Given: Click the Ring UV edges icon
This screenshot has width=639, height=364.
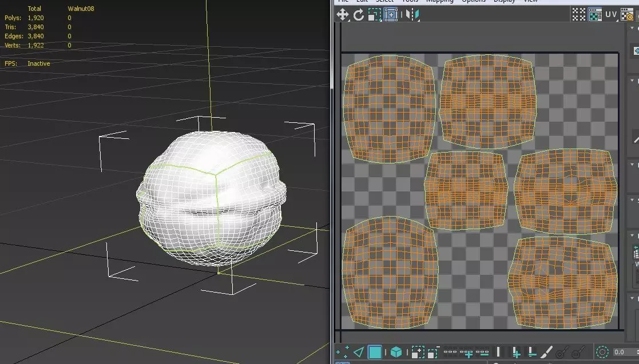Looking at the screenshot, I should [x=498, y=352].
